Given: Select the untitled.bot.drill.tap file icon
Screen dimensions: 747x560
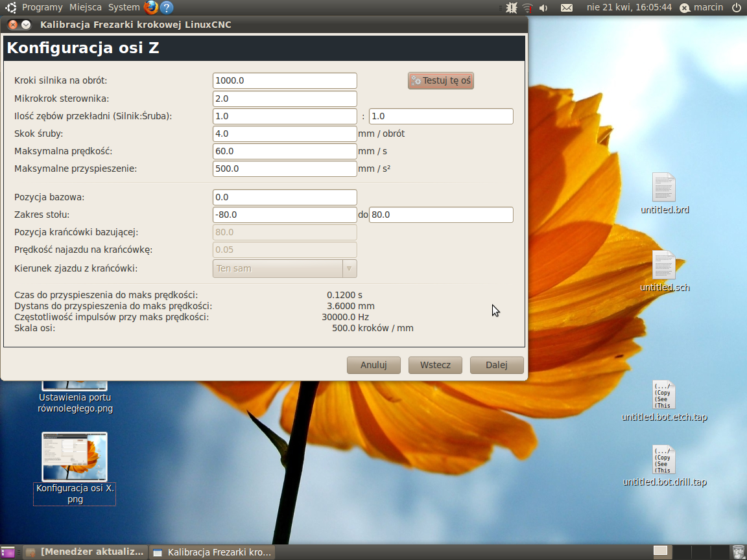Looking at the screenshot, I should (663, 460).
